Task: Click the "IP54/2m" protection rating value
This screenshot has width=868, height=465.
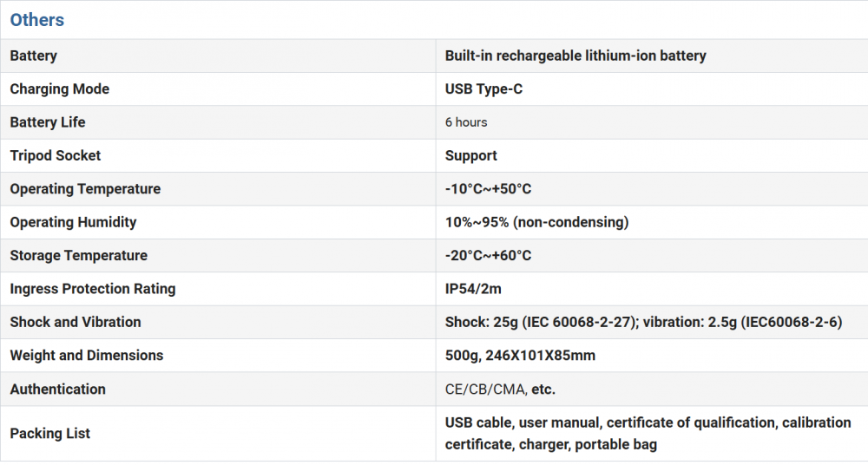Action: [474, 289]
